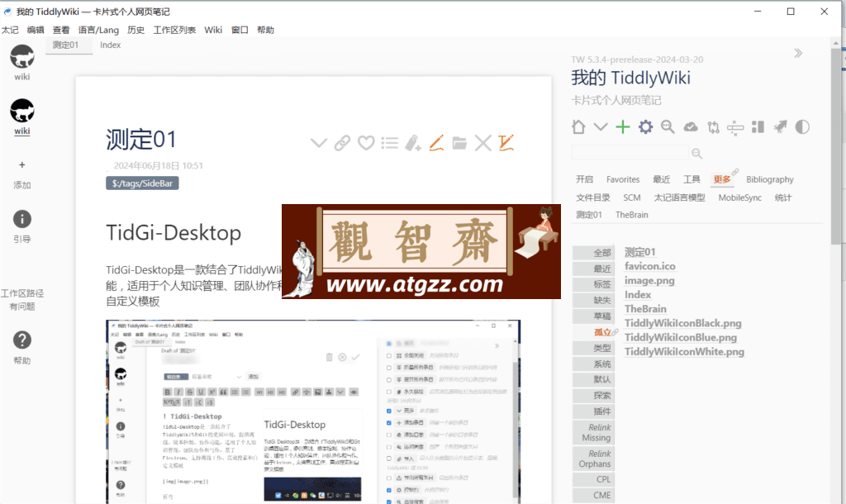
Task: Open the TheBrain tiddler link in orphans list
Action: (x=645, y=309)
